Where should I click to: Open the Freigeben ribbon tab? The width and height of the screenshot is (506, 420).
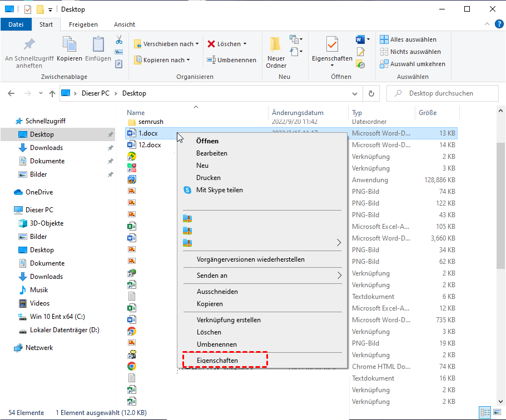coord(83,24)
